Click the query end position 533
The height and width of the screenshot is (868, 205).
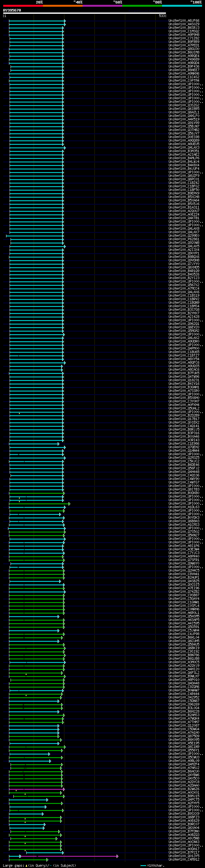pos(162,16)
